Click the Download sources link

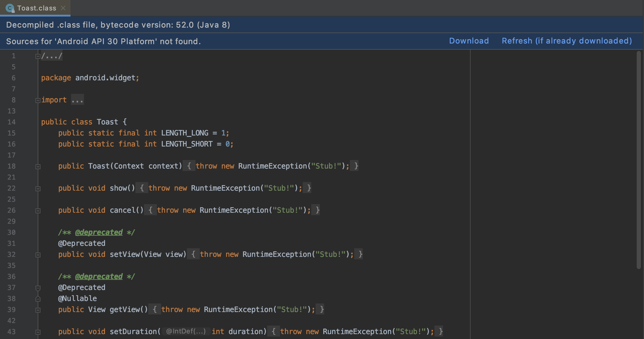(x=469, y=41)
